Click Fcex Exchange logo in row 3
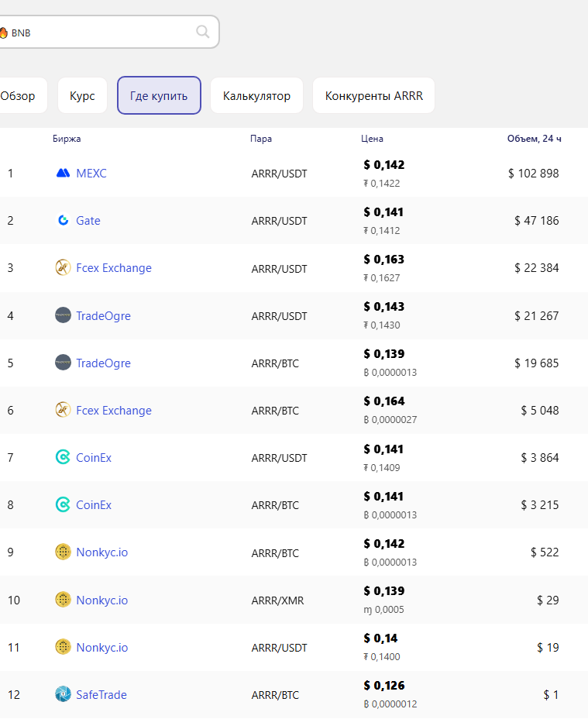 (63, 267)
